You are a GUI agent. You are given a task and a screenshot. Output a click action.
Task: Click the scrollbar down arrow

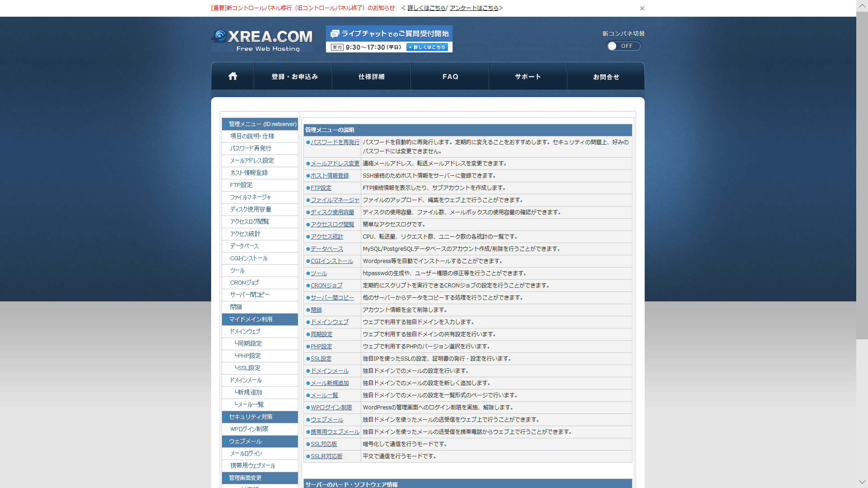862,482
